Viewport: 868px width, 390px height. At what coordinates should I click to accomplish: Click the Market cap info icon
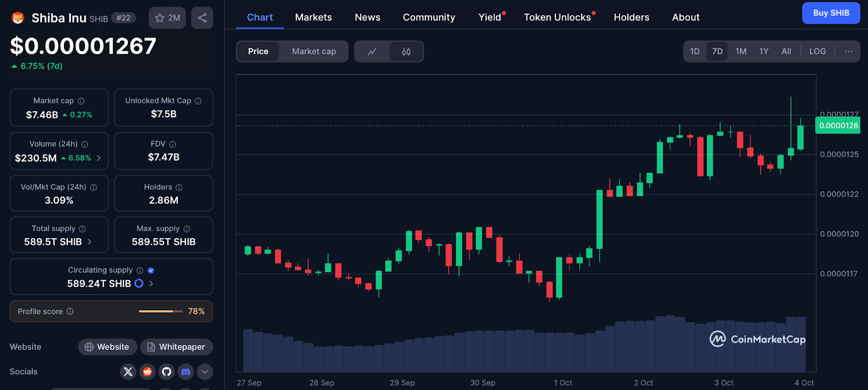[81, 101]
